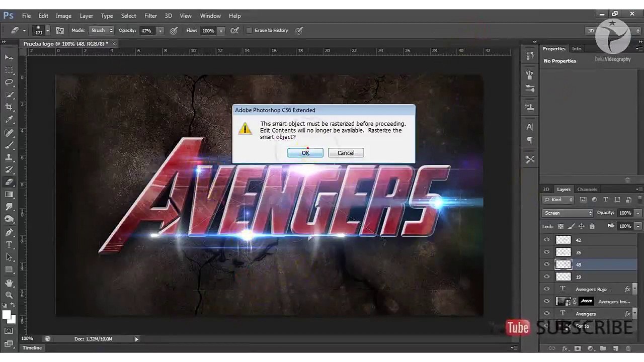Select the Clone Stamp tool
The width and height of the screenshot is (644, 362).
pos(9,158)
